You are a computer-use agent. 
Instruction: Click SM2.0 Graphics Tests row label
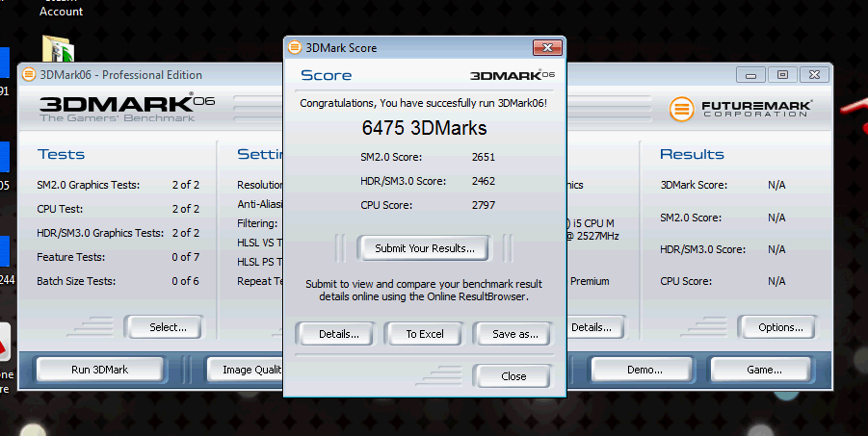coord(88,186)
